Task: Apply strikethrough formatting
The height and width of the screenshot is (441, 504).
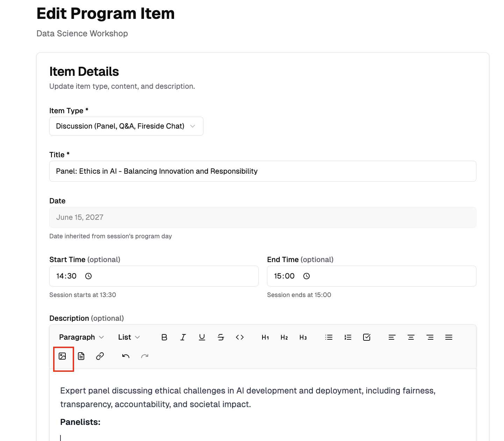Action: [x=221, y=337]
